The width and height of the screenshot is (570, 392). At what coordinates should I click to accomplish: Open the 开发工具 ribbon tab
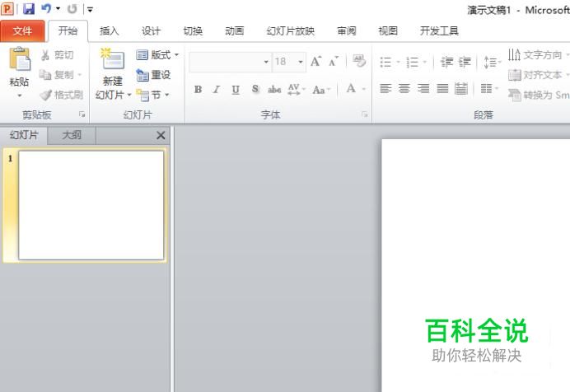pos(439,31)
